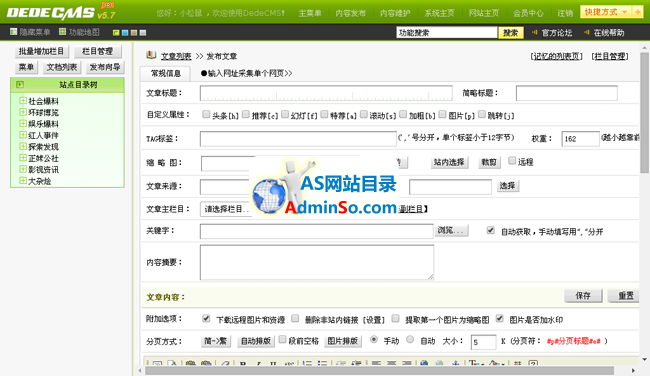Check the 加粗[b] attribute box
Screen dimensions: 650x376
[403, 114]
